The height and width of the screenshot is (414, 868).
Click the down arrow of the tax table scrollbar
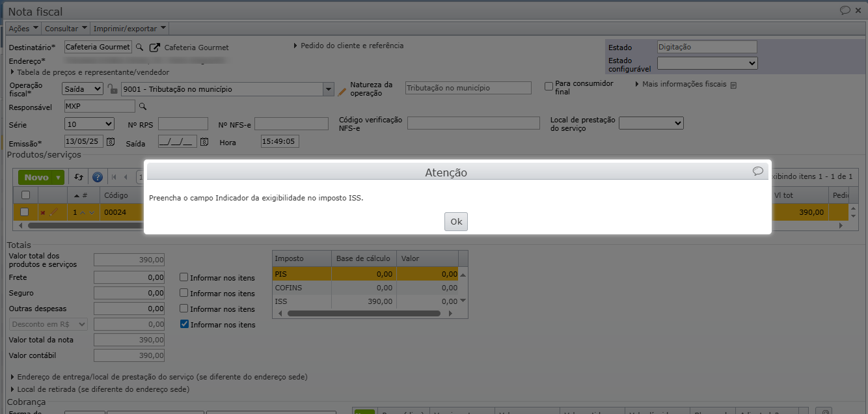(463, 301)
